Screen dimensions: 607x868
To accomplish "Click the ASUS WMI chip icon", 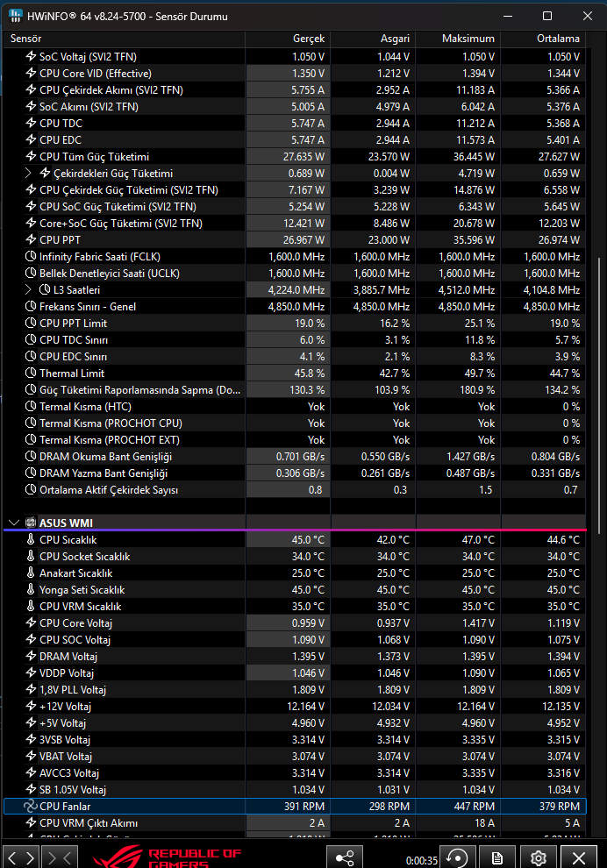I will point(31,523).
